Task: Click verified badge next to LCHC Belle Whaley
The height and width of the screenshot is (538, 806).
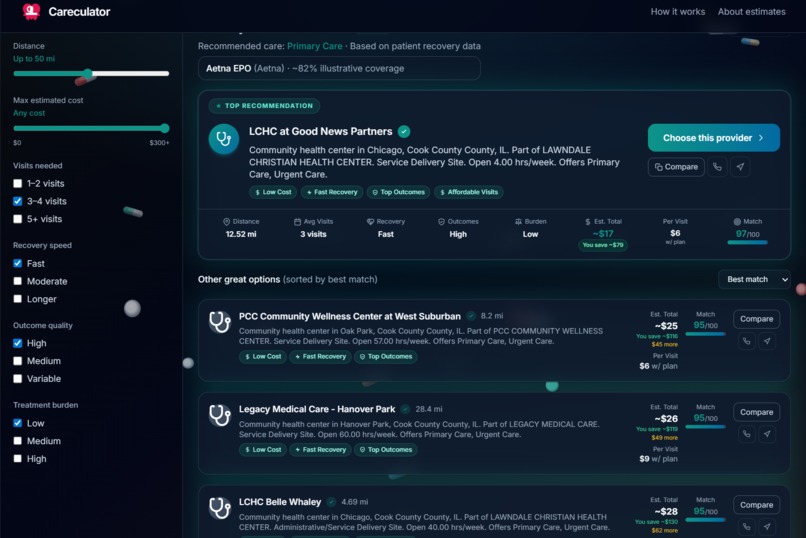Action: tap(331, 502)
